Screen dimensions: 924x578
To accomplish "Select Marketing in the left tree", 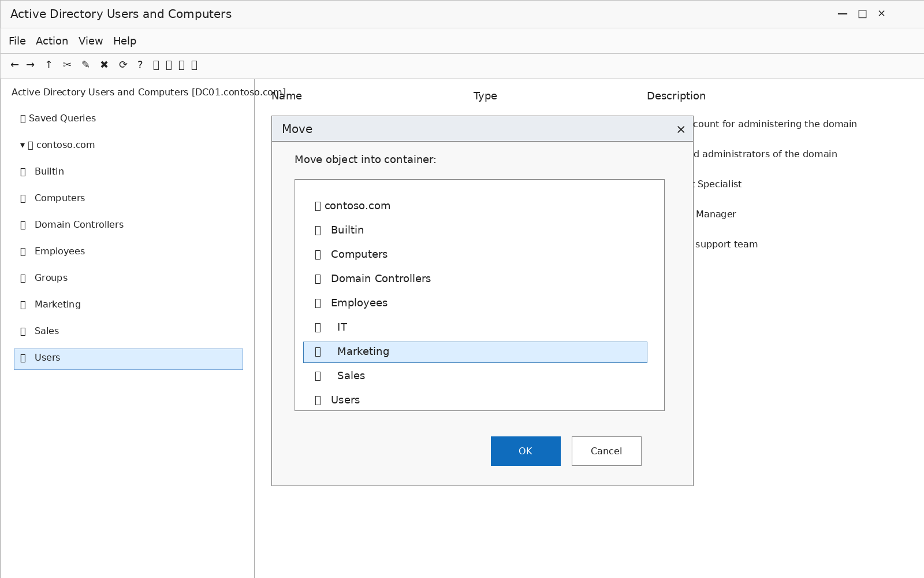I will [51, 304].
